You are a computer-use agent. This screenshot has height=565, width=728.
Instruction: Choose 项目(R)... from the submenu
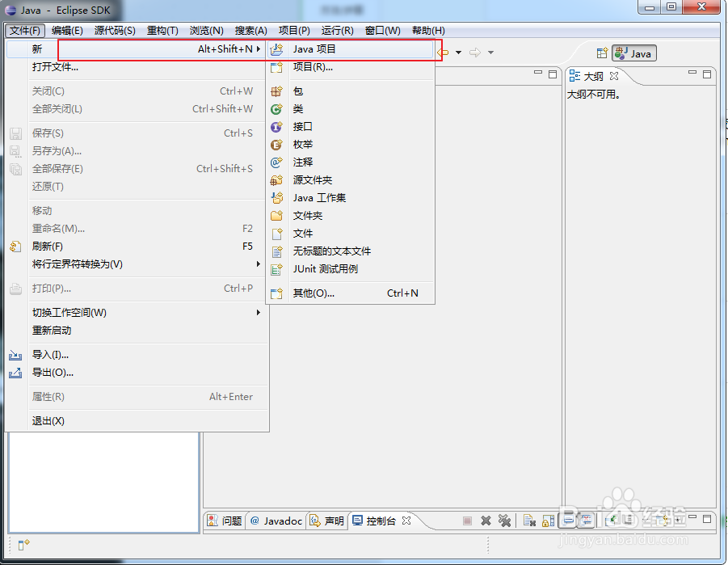pyautogui.click(x=351, y=67)
